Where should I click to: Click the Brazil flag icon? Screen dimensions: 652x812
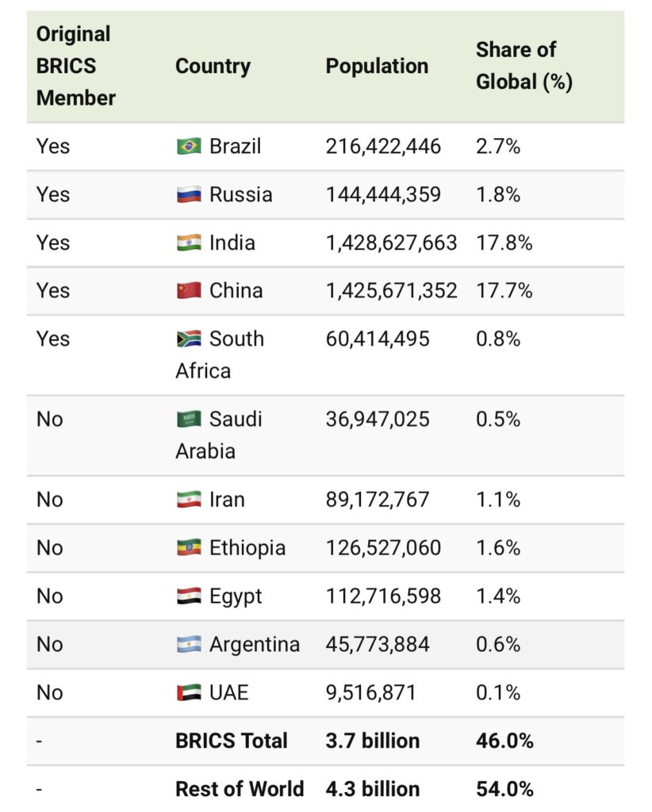click(189, 146)
